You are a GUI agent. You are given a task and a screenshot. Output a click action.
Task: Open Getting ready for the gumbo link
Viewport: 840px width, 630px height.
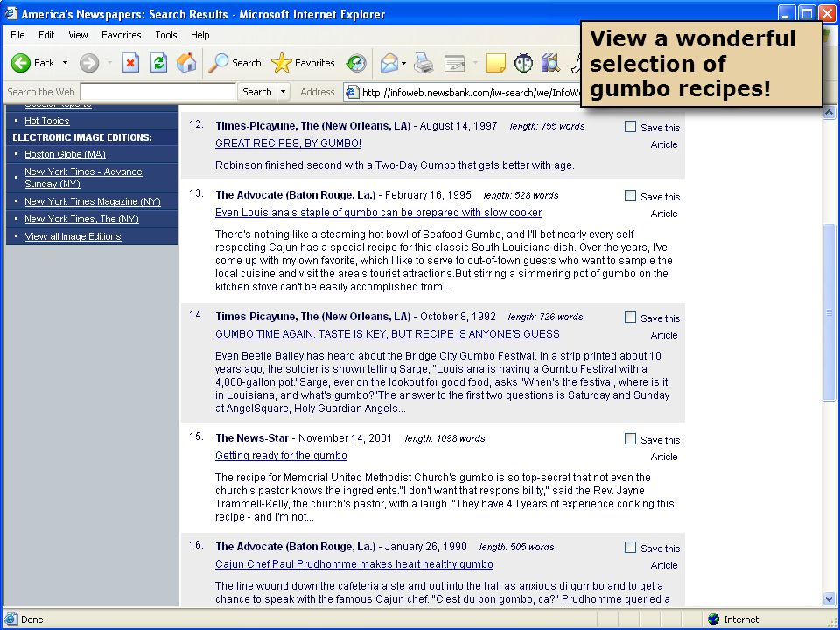tap(281, 456)
